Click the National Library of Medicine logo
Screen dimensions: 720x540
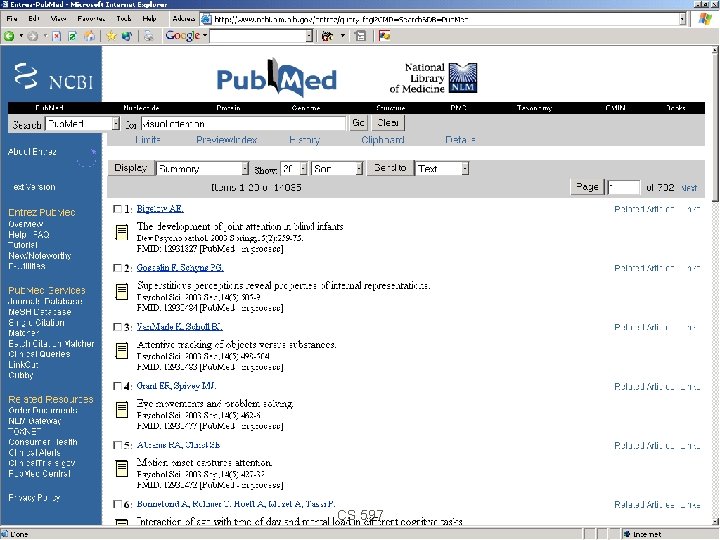433,78
